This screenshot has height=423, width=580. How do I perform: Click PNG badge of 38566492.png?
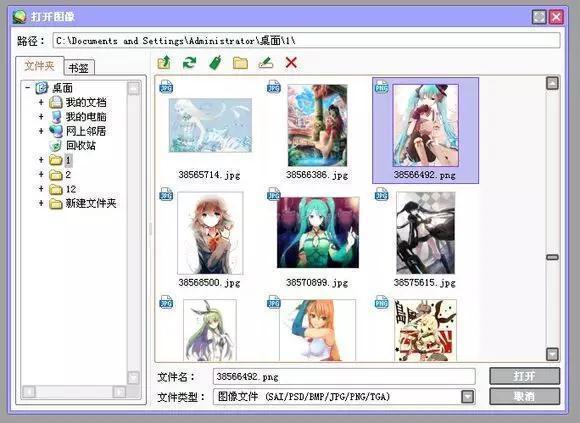pos(381,87)
